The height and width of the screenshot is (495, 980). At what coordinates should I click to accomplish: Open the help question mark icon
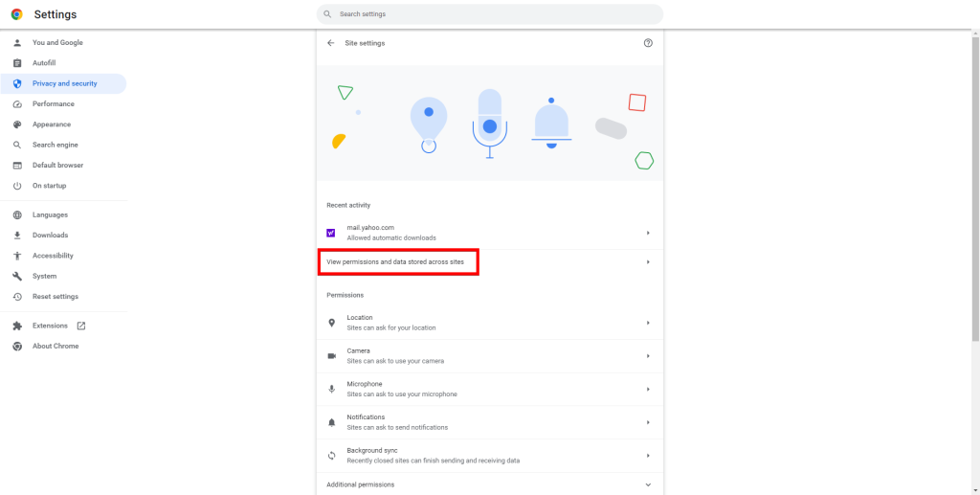point(648,43)
